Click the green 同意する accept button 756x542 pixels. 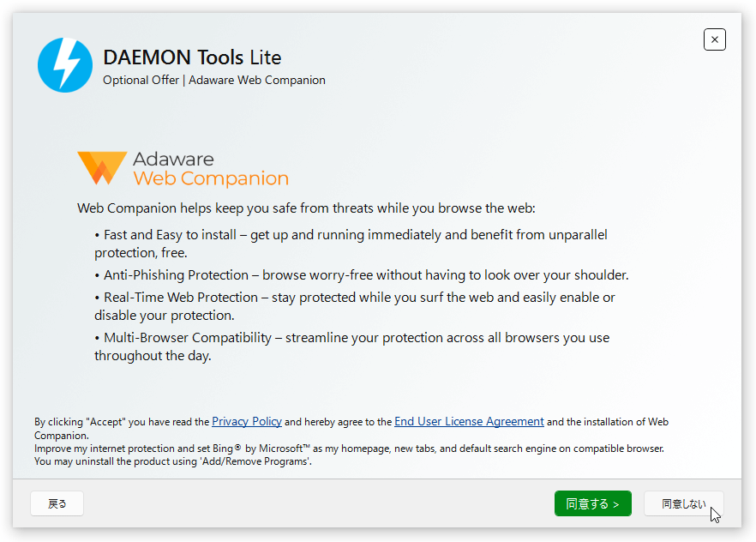(x=592, y=503)
